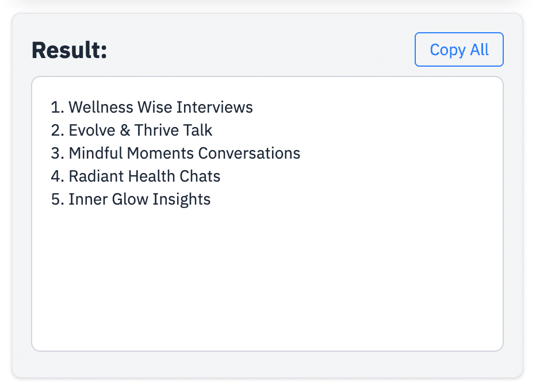Viewport: 536px width, 392px height.
Task: Click the word Chats in fourth result
Action: coord(200,176)
